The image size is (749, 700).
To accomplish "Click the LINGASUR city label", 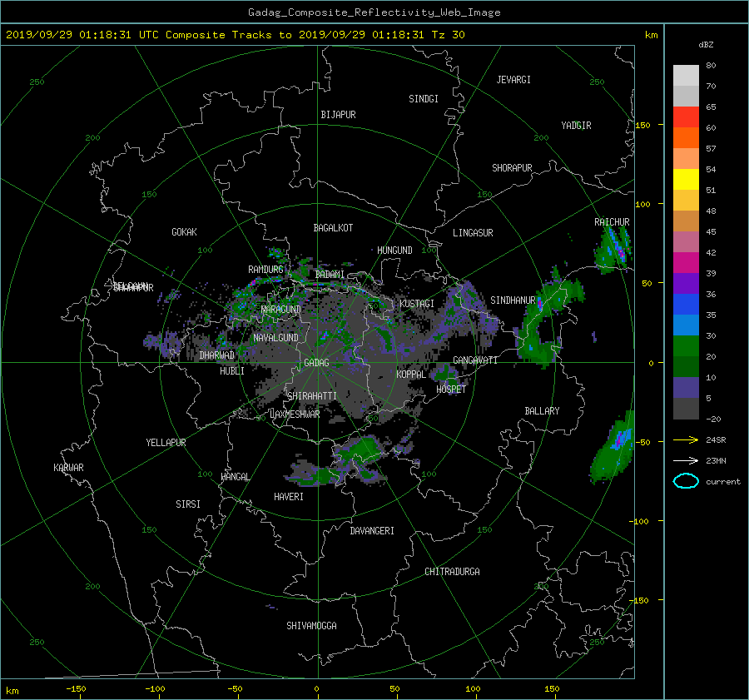I will point(473,233).
